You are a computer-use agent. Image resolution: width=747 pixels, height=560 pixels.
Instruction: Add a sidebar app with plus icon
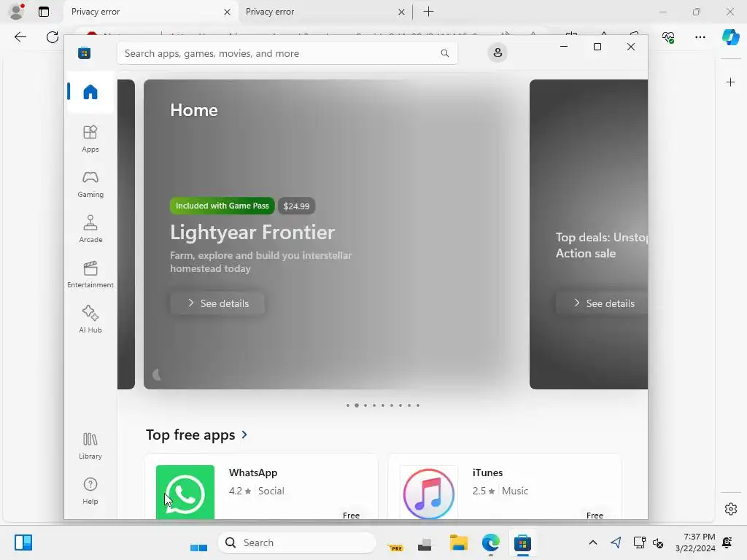point(730,82)
